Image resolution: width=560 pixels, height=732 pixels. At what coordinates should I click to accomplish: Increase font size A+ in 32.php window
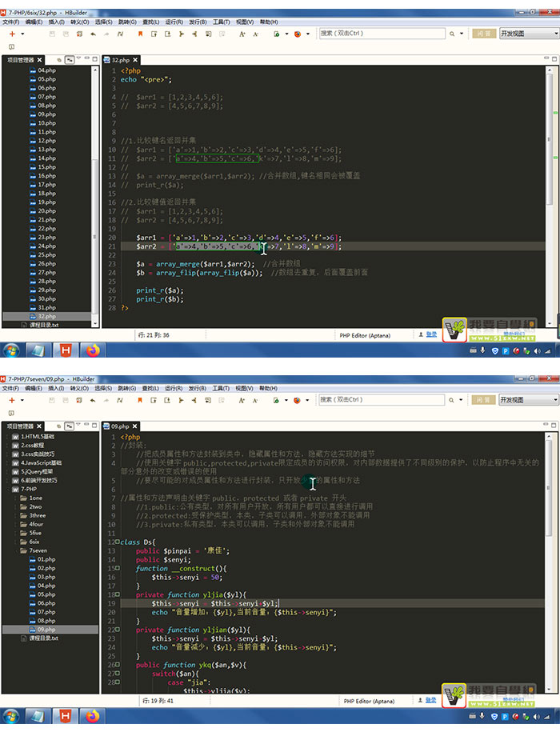pos(242,34)
